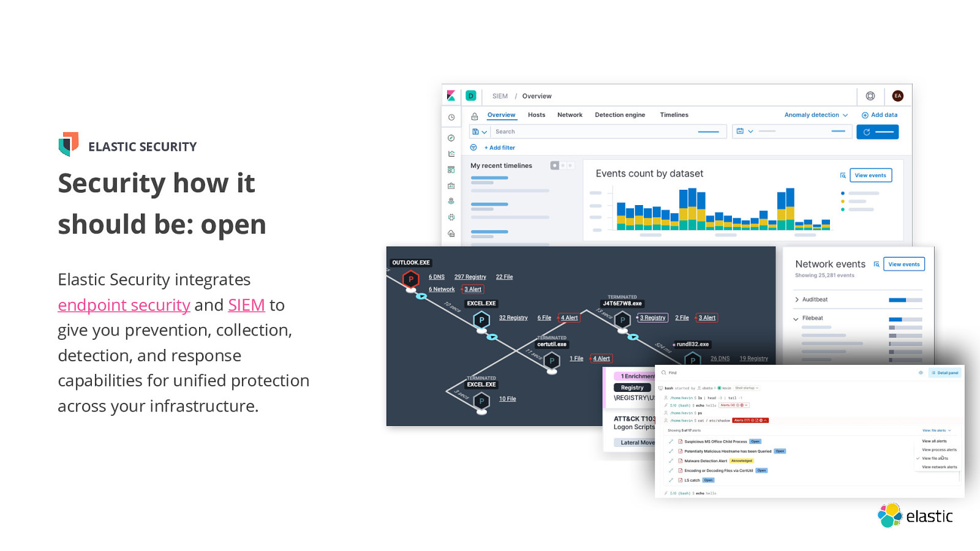This screenshot has height=551, width=980.
Task: Open Anomaly detection dropdown
Action: (816, 115)
